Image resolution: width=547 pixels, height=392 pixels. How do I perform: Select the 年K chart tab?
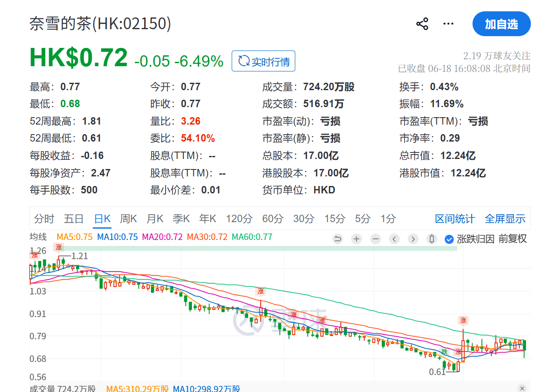click(207, 219)
